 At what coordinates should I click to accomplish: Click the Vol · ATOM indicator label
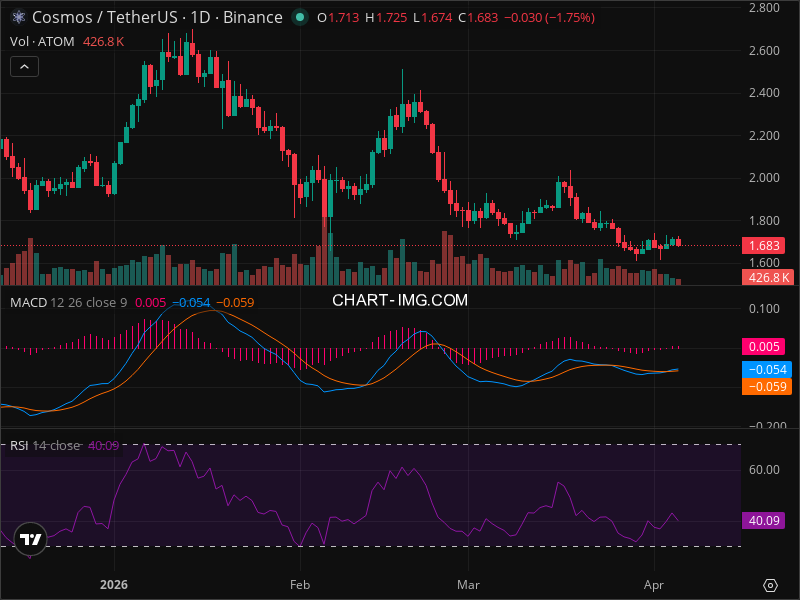coord(42,41)
